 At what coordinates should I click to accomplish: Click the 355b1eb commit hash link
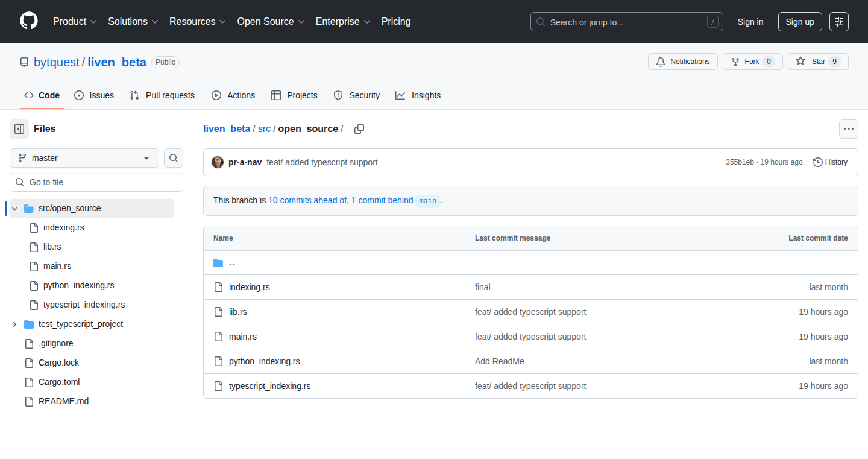[740, 162]
